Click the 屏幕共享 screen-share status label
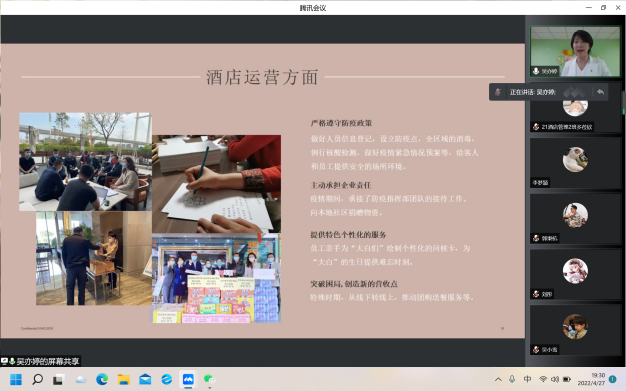This screenshot has width=626, height=391. tap(48, 361)
